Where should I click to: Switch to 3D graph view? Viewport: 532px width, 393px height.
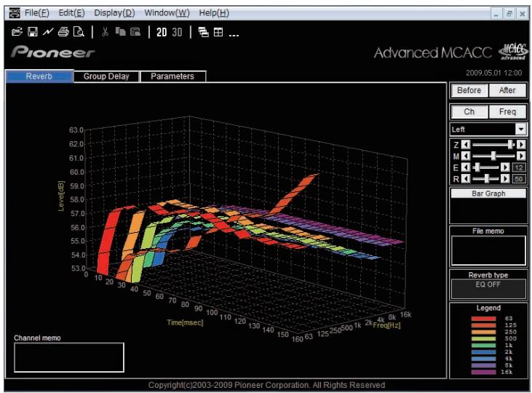coord(177,32)
